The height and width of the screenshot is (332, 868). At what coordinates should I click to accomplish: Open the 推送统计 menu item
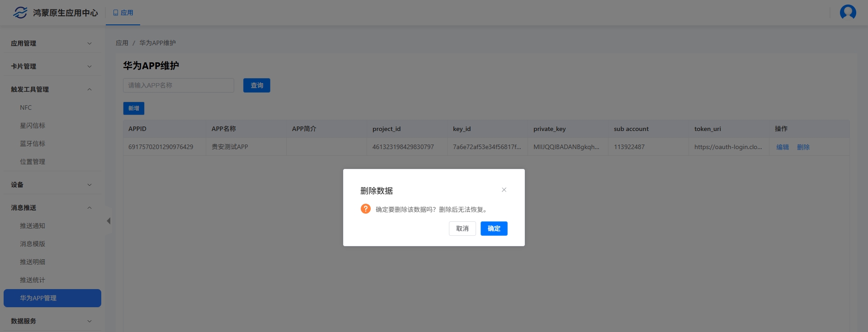52,280
